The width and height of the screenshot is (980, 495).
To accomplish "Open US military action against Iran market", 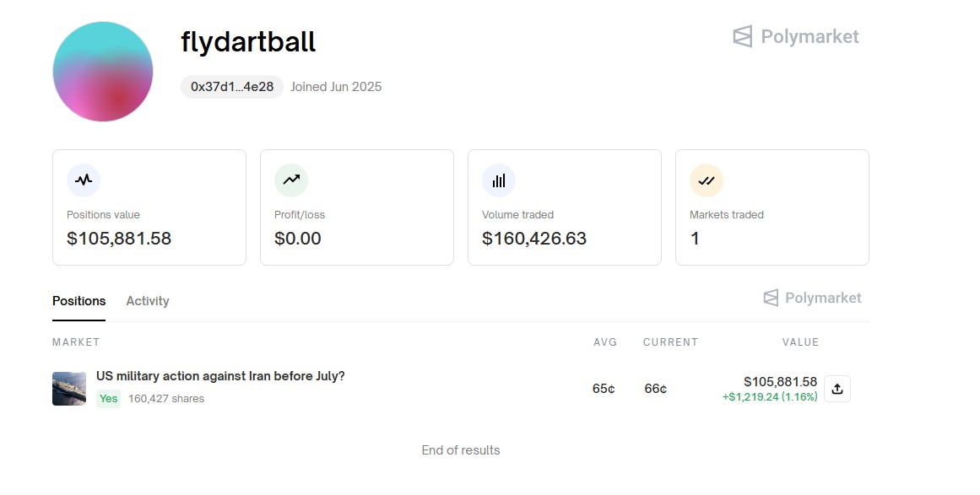I will point(220,376).
